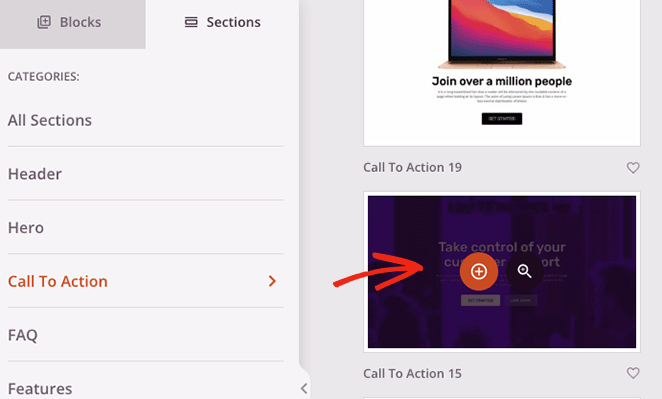Switch to the Sections tab

tap(222, 23)
